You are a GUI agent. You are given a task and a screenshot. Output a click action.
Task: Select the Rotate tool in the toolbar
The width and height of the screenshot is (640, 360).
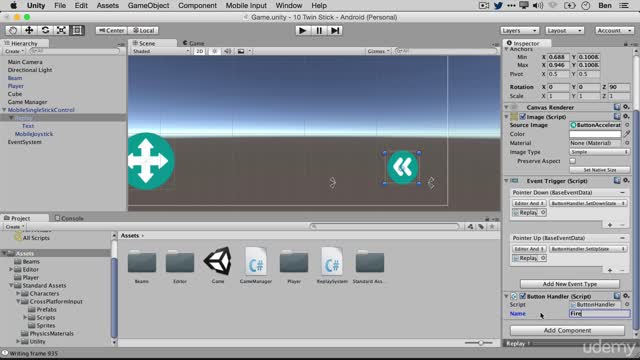tap(45, 31)
